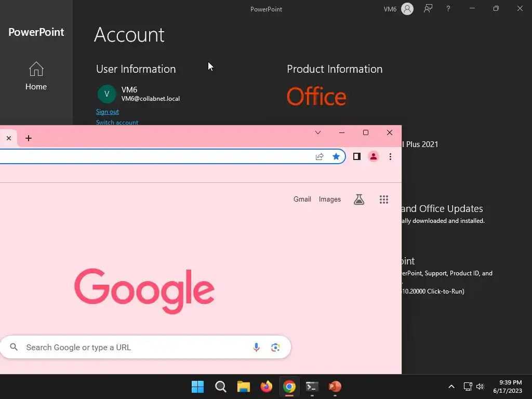Sign out of the VM6 account
The image size is (532, 399).
pos(107,112)
